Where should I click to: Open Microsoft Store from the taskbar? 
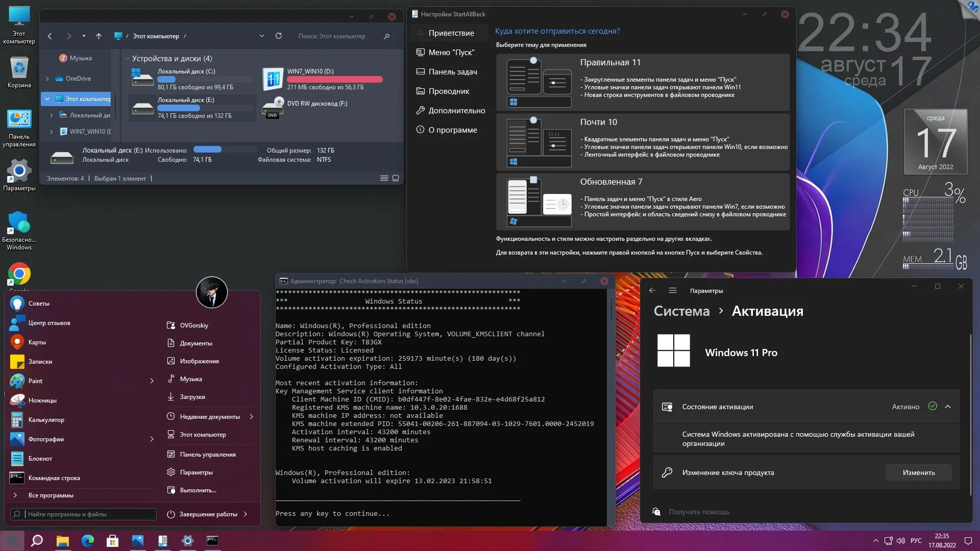point(112,541)
